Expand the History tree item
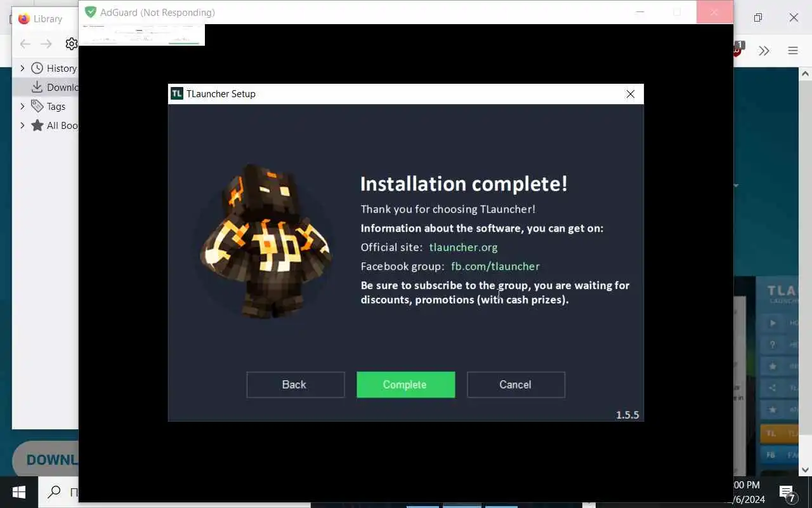The width and height of the screenshot is (812, 508). click(22, 68)
